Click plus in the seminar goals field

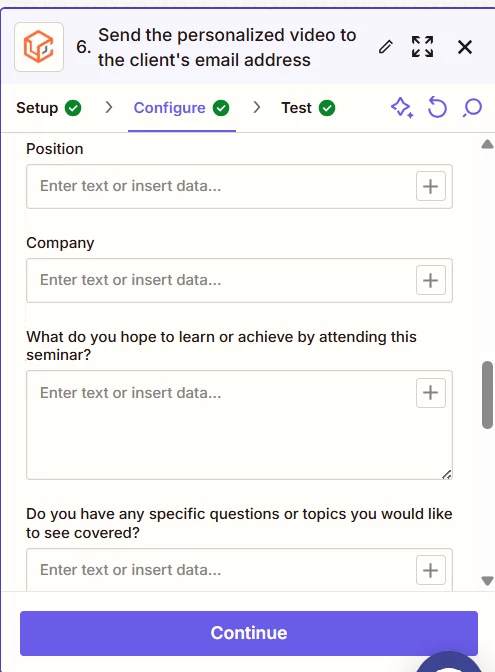click(431, 393)
